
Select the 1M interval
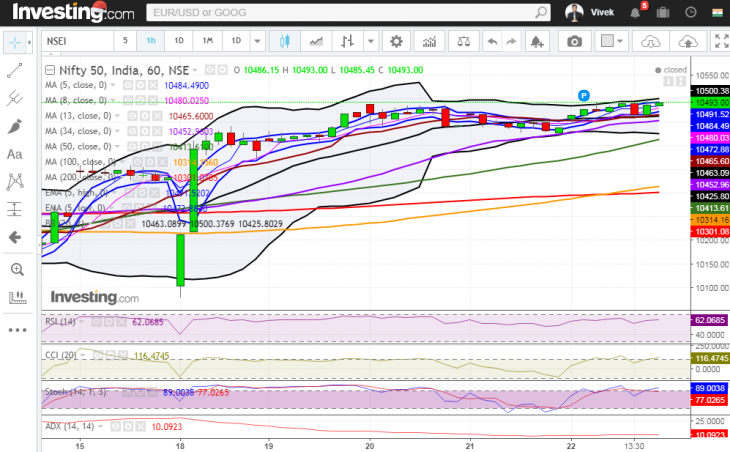pyautogui.click(x=208, y=41)
